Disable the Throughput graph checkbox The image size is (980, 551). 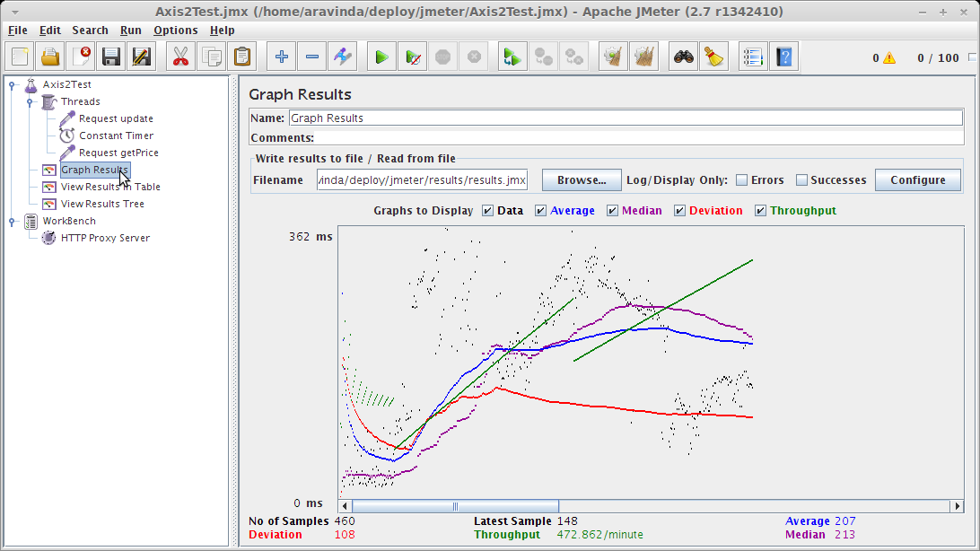click(761, 211)
